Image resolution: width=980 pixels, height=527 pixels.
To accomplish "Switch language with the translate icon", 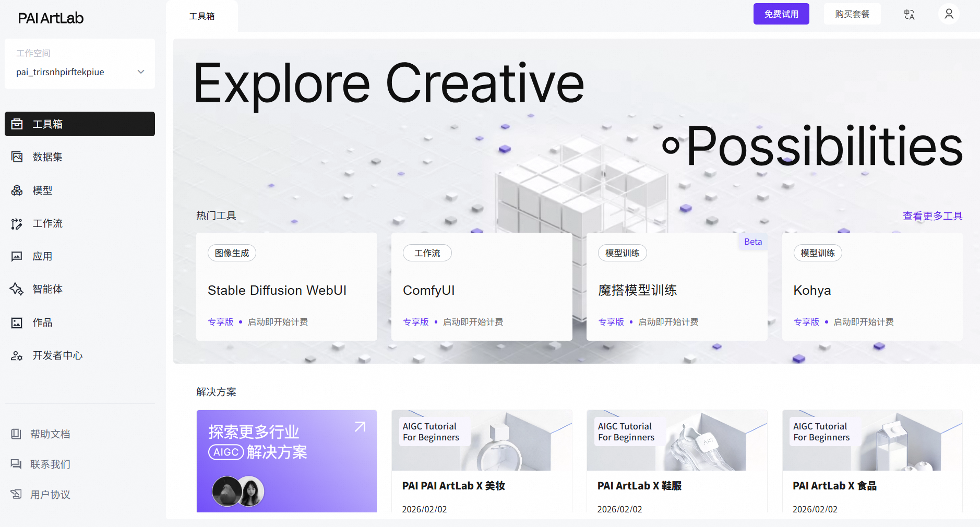I will click(909, 15).
